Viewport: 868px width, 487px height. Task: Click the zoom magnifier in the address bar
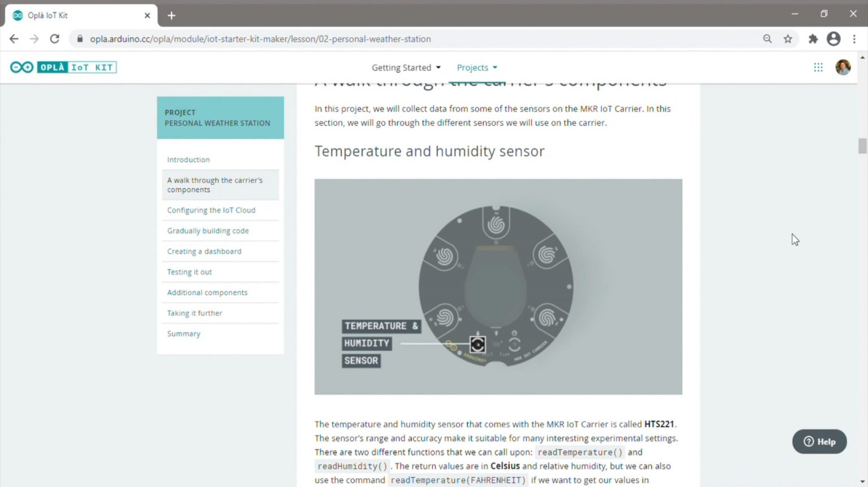tap(767, 38)
